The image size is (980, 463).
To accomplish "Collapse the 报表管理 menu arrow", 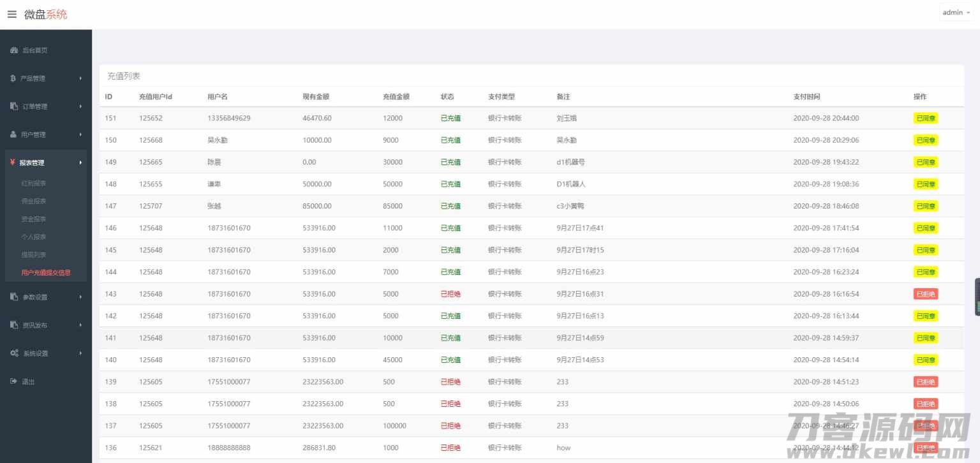I will click(80, 163).
